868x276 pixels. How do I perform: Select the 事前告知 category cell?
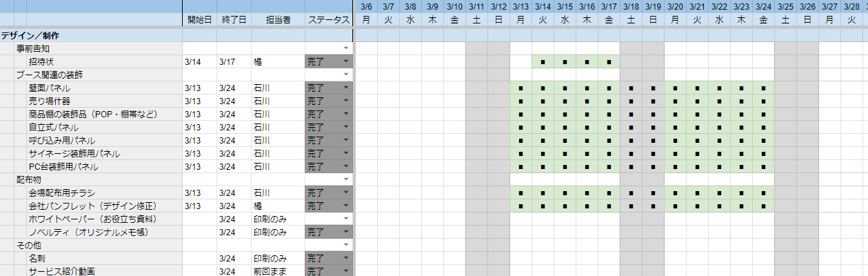click(x=33, y=49)
